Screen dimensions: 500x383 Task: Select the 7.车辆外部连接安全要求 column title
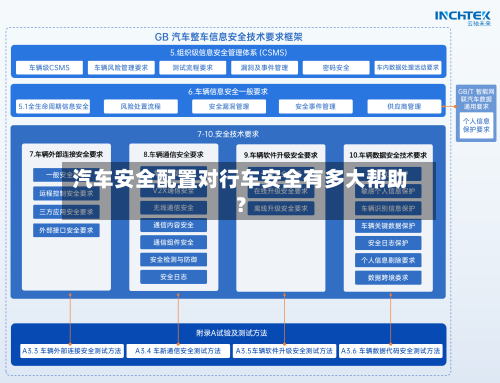point(66,154)
